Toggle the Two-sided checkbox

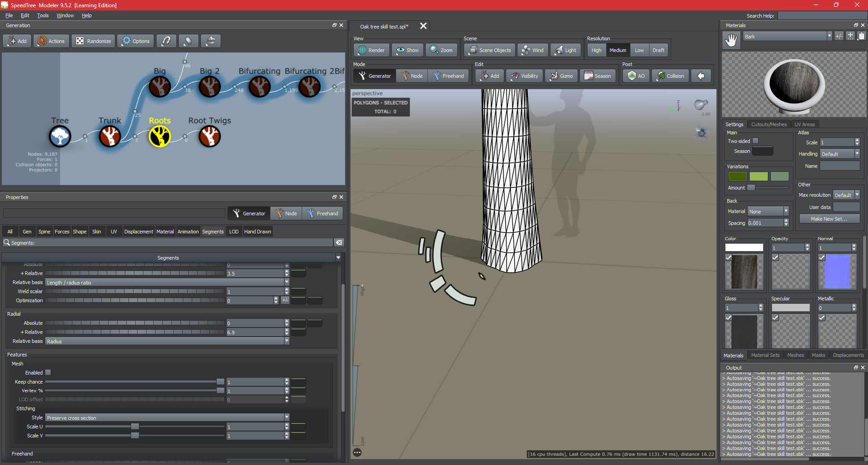[755, 141]
